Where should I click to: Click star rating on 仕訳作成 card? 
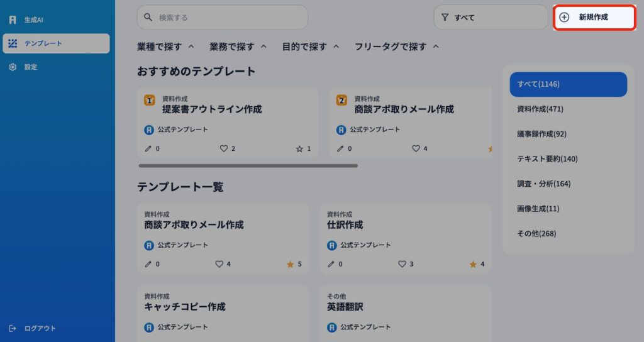click(473, 264)
